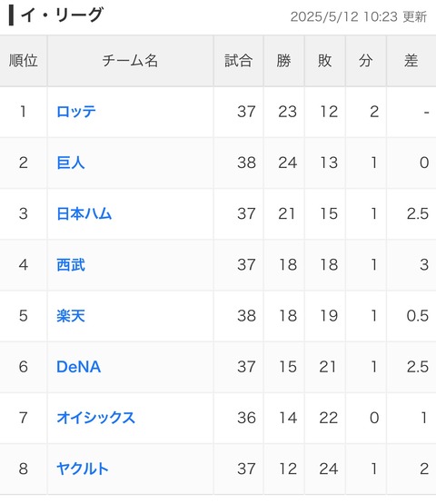Select the 西武 team link
Image resolution: width=436 pixels, height=504 pixels.
(x=71, y=265)
